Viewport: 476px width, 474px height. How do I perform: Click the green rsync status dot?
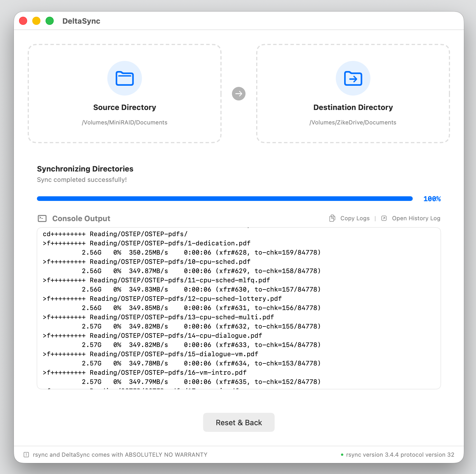pyautogui.click(x=342, y=455)
